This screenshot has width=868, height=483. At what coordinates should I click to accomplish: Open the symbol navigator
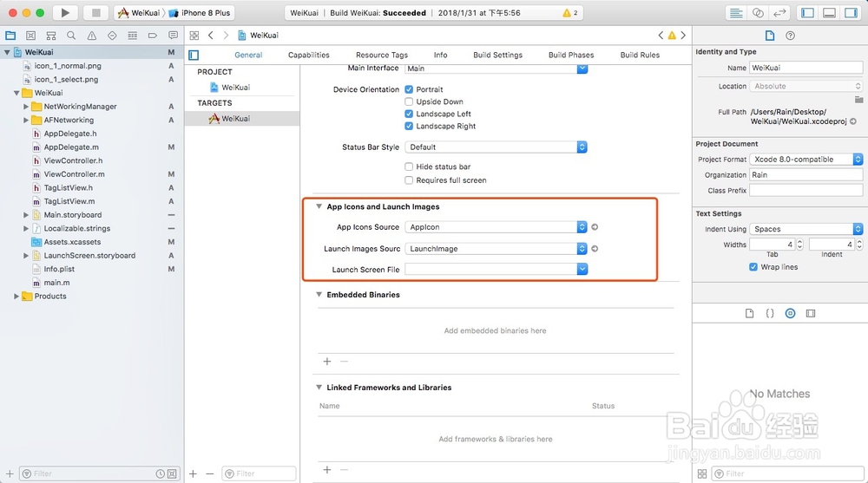coord(51,36)
